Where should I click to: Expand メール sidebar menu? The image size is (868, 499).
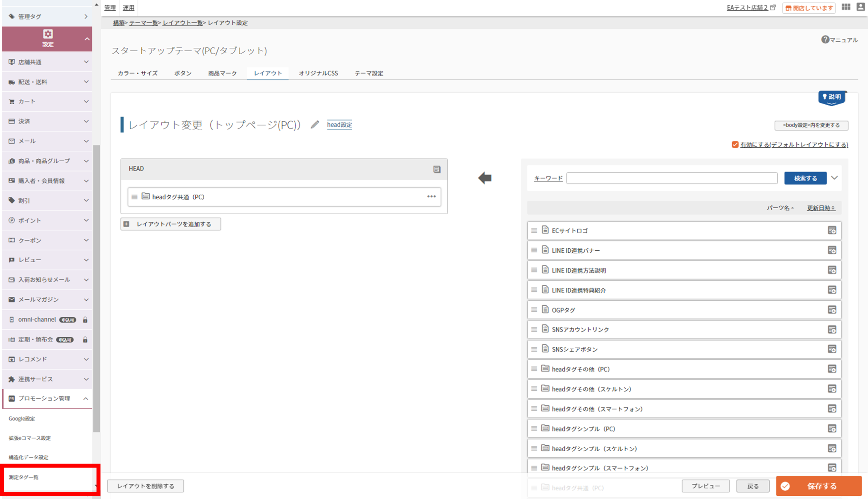point(47,141)
